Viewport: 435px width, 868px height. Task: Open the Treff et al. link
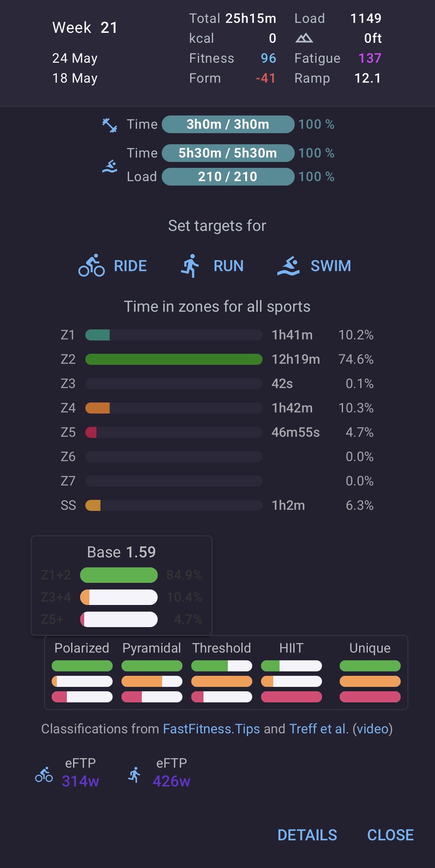pyautogui.click(x=319, y=729)
